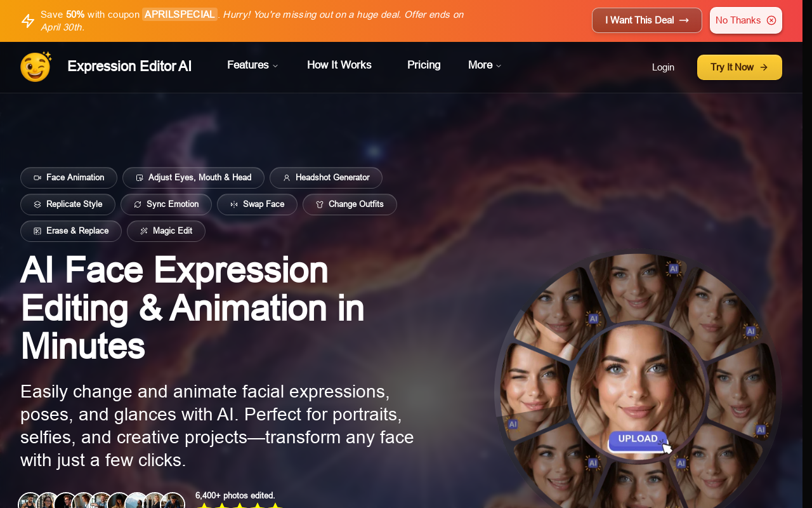Viewport: 812px width, 508px height.
Task: Open the How It Works page
Action: tap(339, 65)
